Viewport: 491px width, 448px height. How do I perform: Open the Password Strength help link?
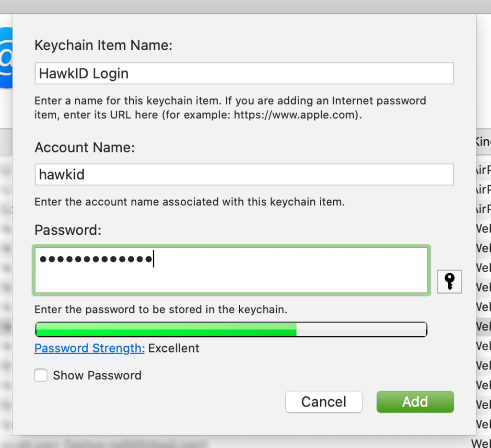pos(89,348)
